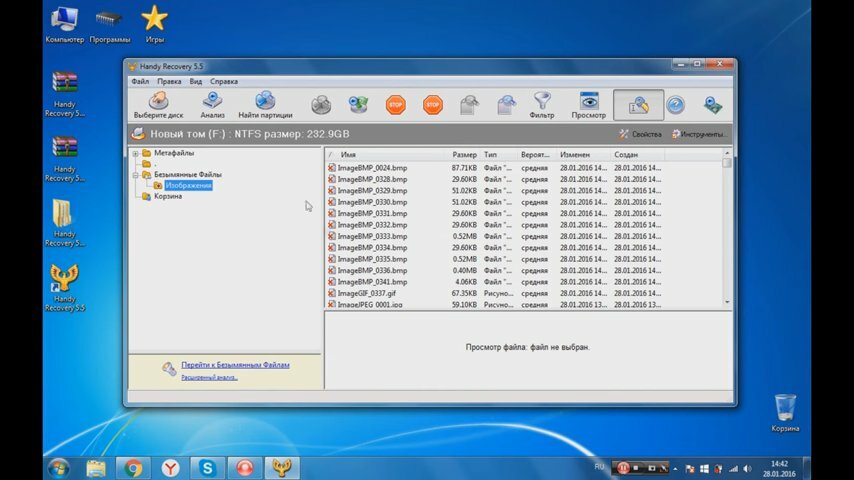Sort the list by the Размер column
Screen dimensions: 854x480
(x=464, y=155)
